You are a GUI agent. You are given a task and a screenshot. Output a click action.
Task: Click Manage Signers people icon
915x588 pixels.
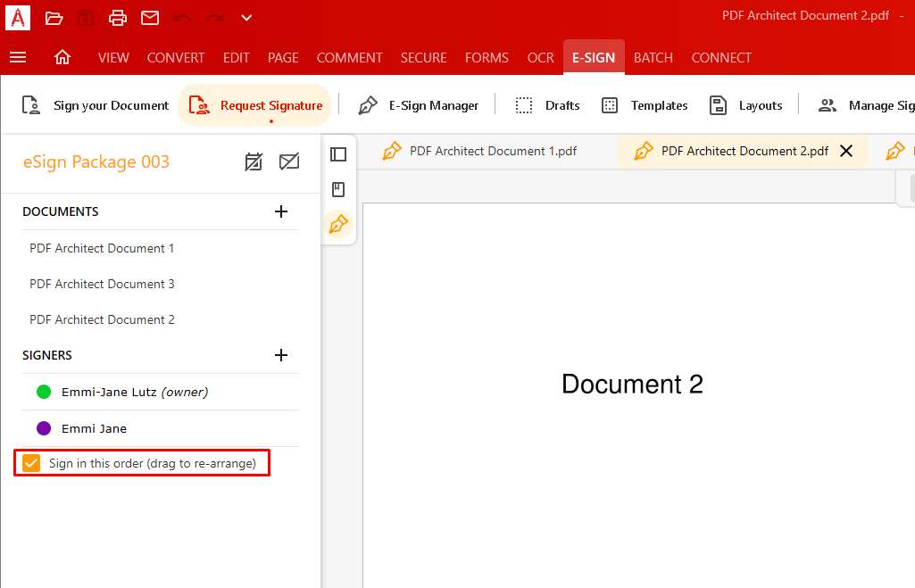click(x=828, y=105)
